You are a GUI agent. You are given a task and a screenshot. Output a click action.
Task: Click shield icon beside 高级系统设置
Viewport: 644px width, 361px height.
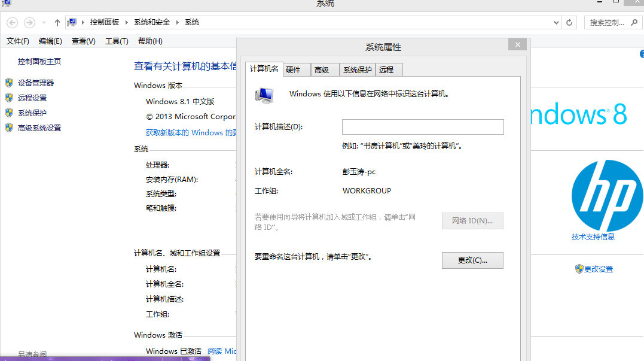tap(9, 128)
